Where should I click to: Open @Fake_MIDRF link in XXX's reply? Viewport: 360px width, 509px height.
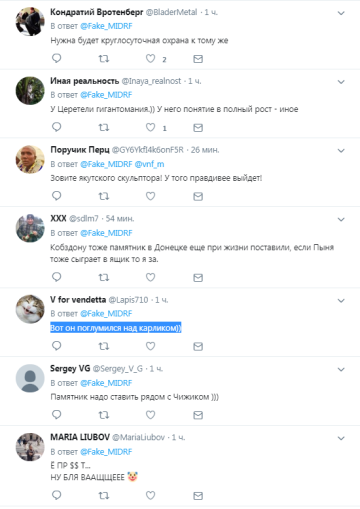106,233
